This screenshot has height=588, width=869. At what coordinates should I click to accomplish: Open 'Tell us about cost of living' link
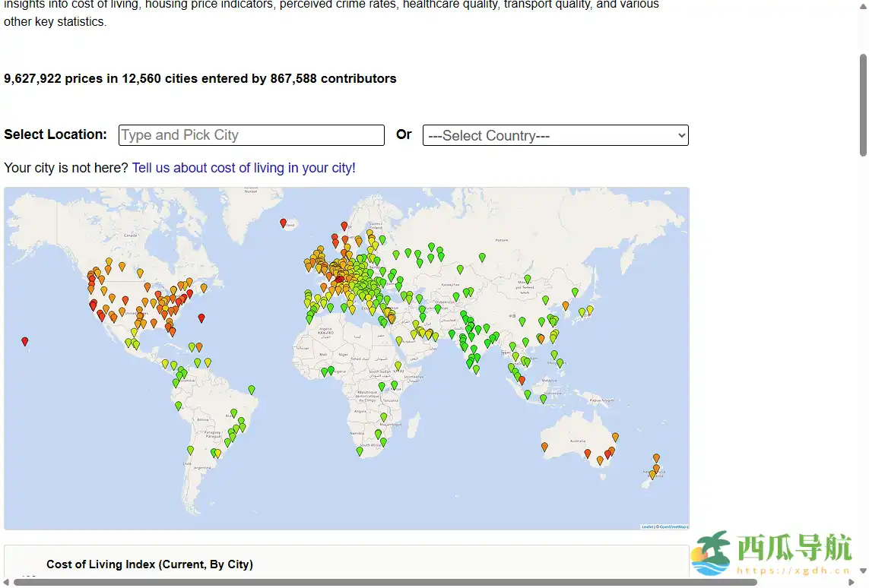pos(243,168)
